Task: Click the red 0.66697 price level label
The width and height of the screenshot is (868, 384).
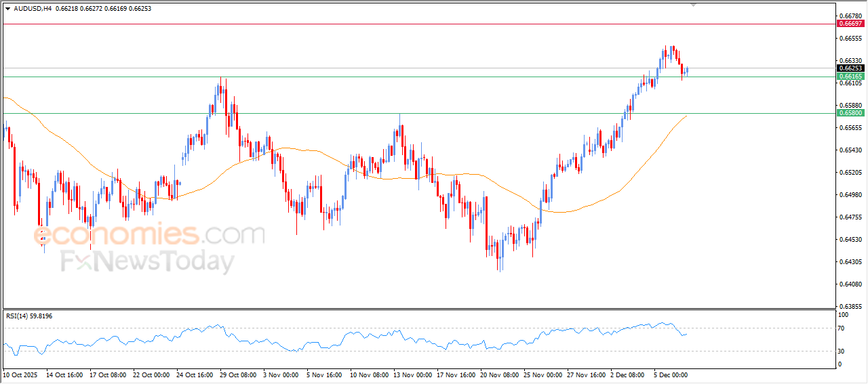Action: click(x=850, y=23)
